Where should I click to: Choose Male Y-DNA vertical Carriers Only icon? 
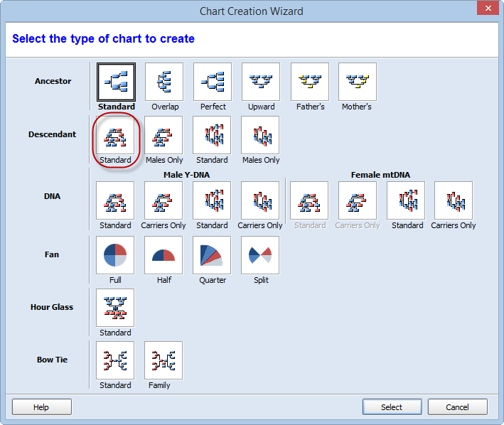[260, 200]
